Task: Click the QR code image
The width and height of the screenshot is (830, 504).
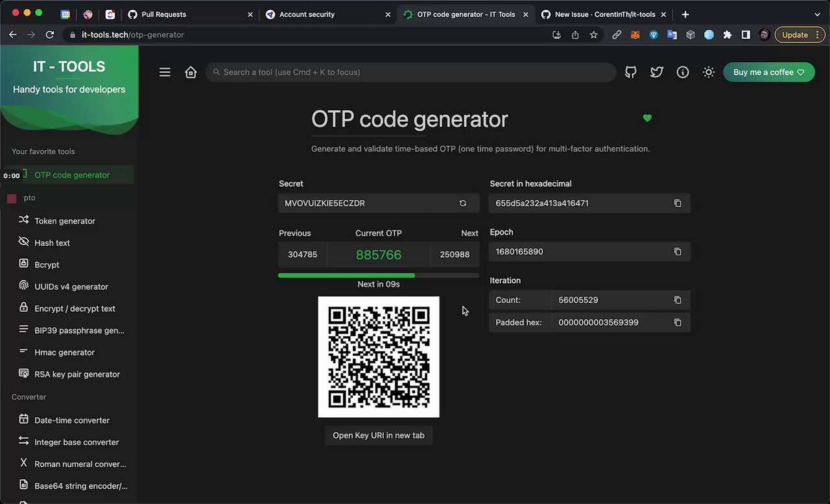Action: click(379, 357)
